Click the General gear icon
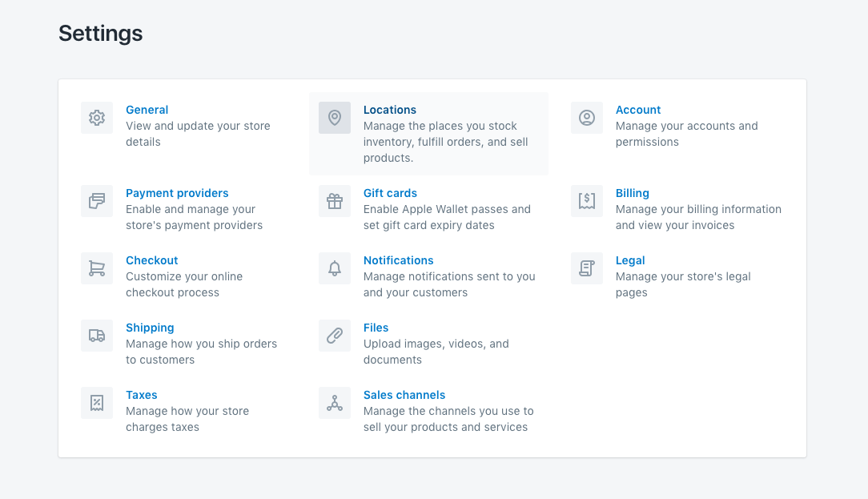The width and height of the screenshot is (868, 499). 97,118
